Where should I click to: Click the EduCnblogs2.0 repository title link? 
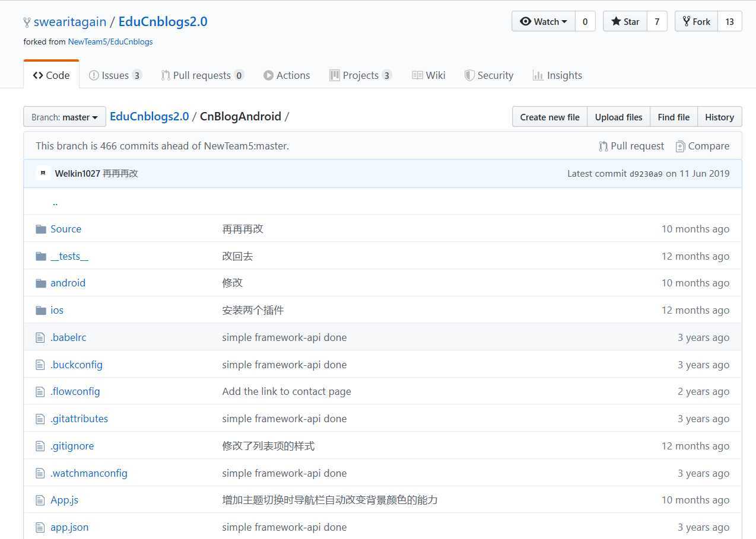pyautogui.click(x=163, y=22)
